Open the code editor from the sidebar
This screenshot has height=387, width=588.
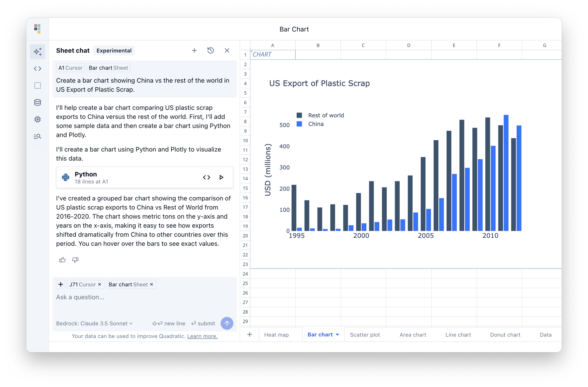tap(38, 69)
